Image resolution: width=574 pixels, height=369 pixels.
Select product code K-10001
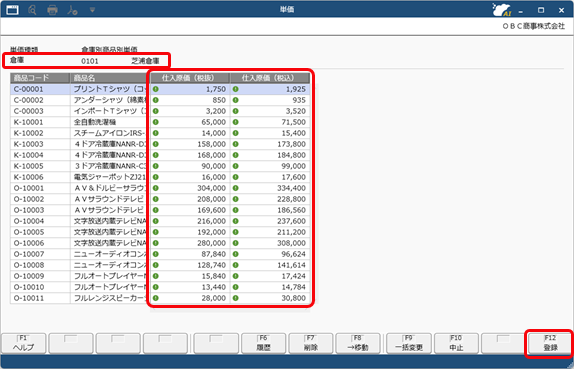(x=29, y=122)
